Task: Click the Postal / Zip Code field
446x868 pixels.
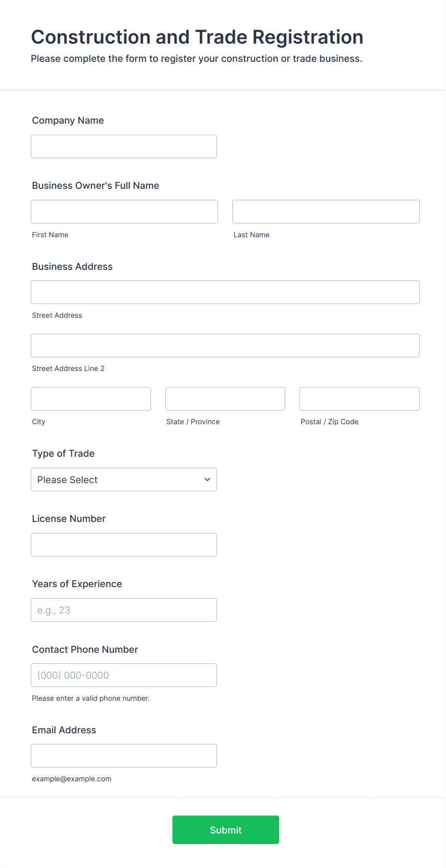Action: (x=359, y=399)
